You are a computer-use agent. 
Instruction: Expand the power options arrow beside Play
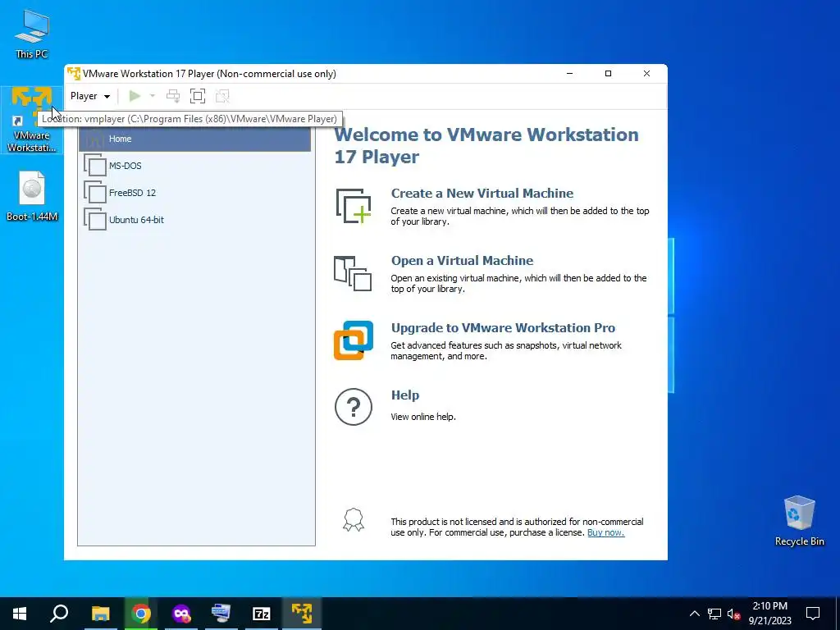click(x=152, y=97)
